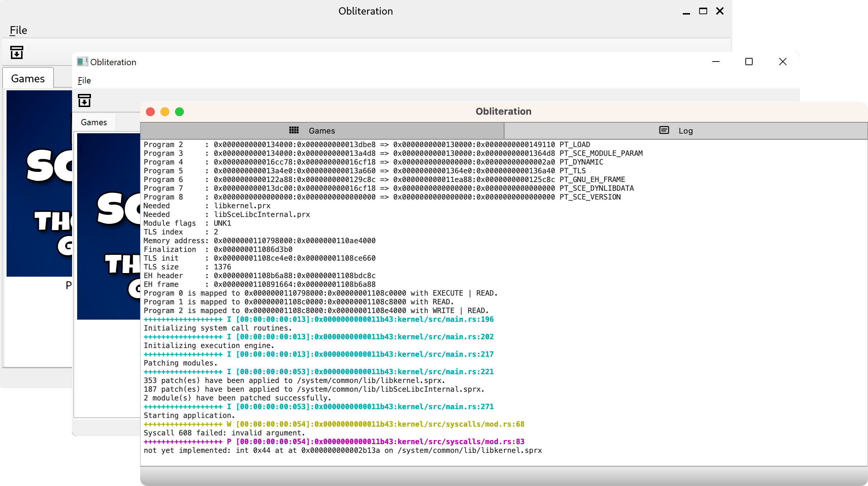
Task: Open the File menu of the front Windows-style window
Action: coord(84,80)
